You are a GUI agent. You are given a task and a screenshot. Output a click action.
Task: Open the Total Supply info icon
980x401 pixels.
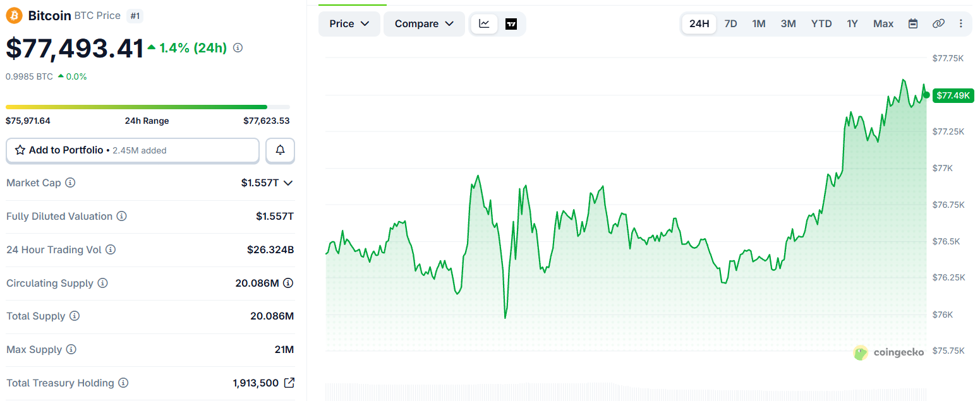click(x=75, y=316)
